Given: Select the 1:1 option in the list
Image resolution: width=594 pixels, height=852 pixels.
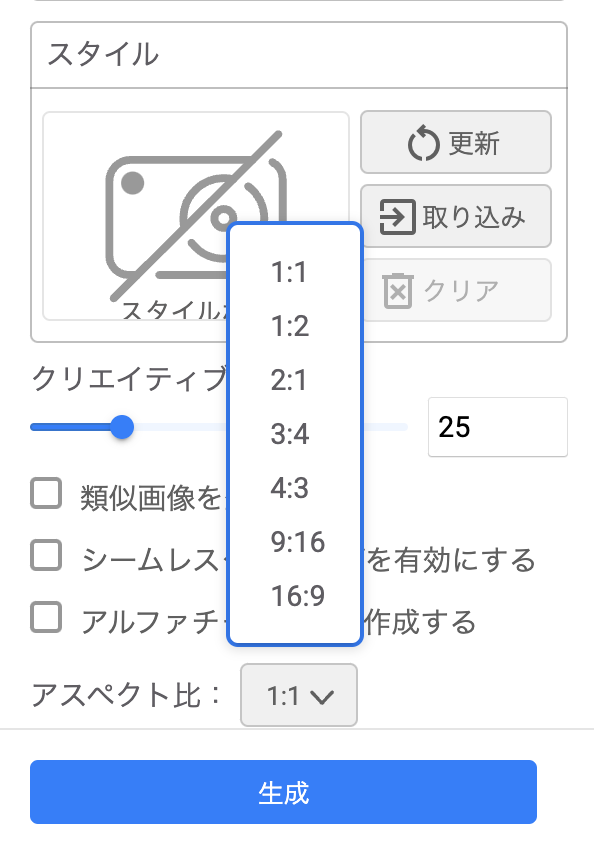Looking at the screenshot, I should [x=295, y=272].
